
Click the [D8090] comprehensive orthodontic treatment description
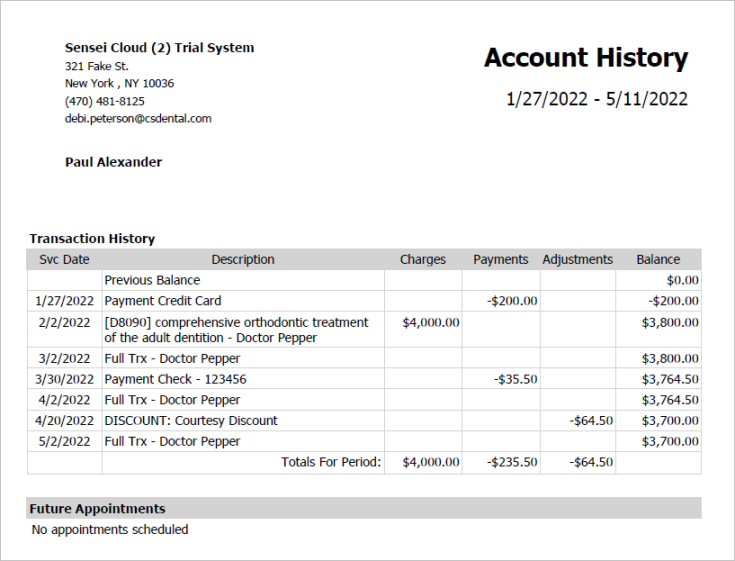pyautogui.click(x=236, y=330)
